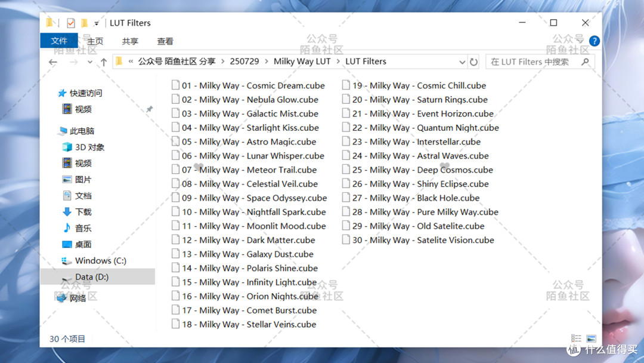Select file icon of 01 Cosmic Dream.cube
The height and width of the screenshot is (363, 644).
coord(175,85)
